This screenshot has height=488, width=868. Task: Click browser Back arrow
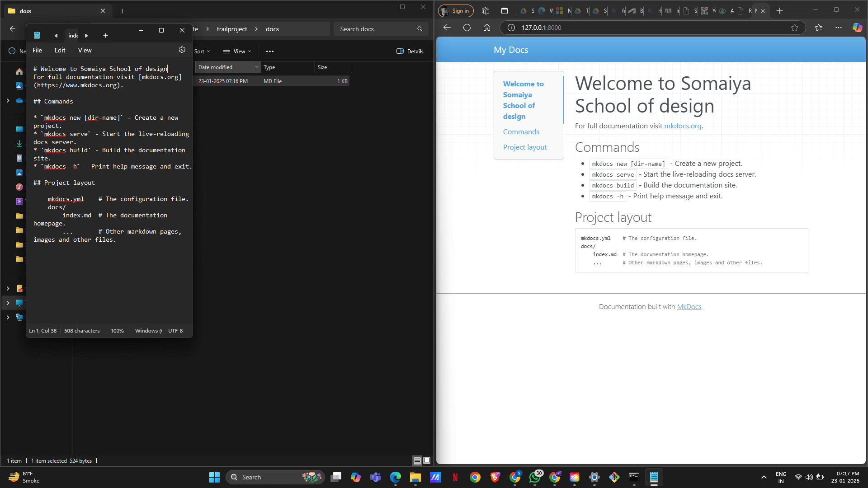(447, 28)
